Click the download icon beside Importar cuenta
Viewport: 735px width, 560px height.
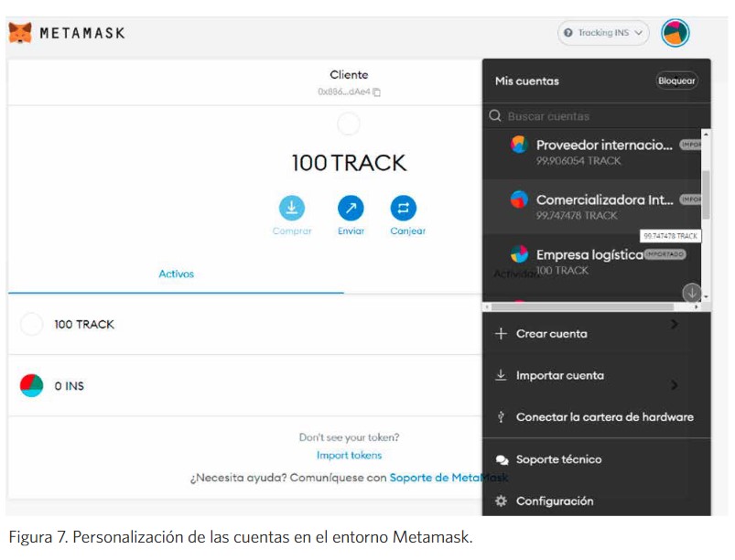point(501,375)
